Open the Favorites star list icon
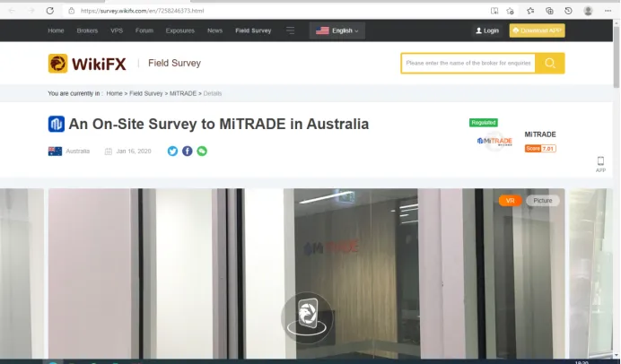The height and width of the screenshot is (364, 621). coord(530,11)
